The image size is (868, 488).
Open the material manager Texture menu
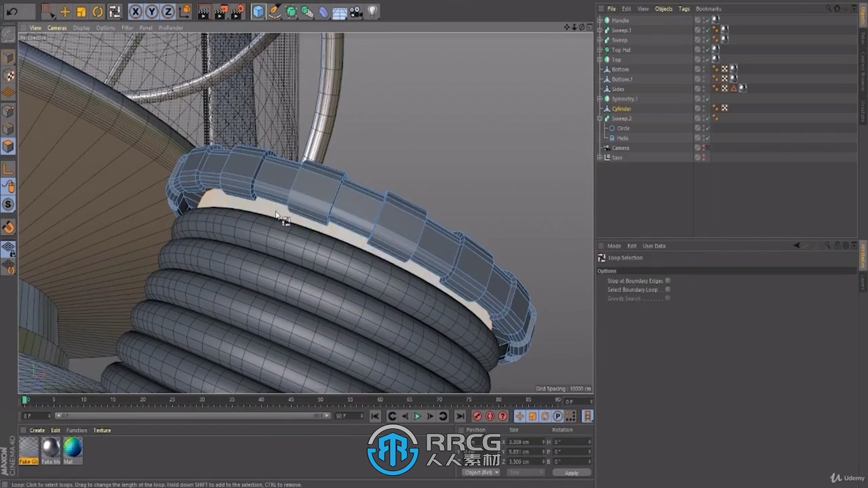pos(102,430)
